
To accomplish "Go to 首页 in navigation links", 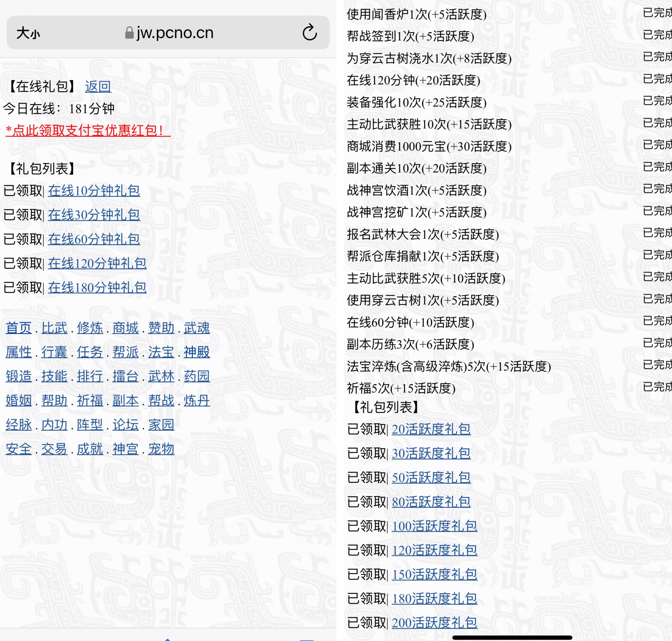I will click(19, 328).
